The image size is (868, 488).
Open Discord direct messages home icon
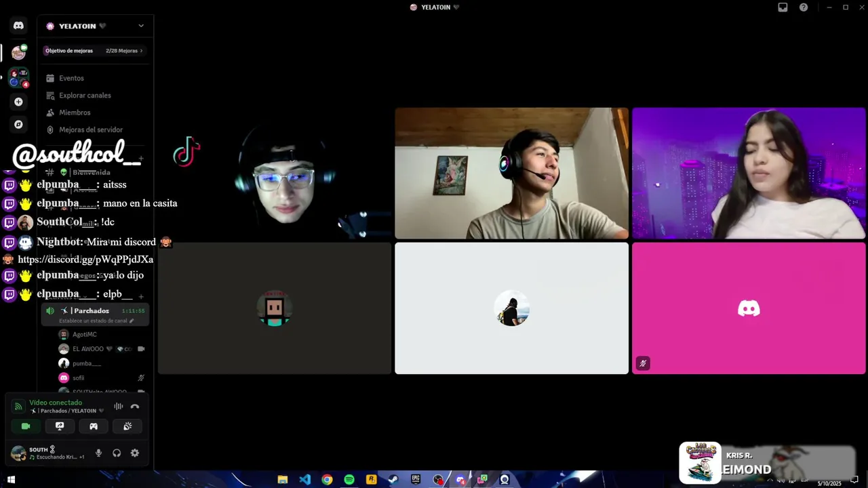(18, 26)
